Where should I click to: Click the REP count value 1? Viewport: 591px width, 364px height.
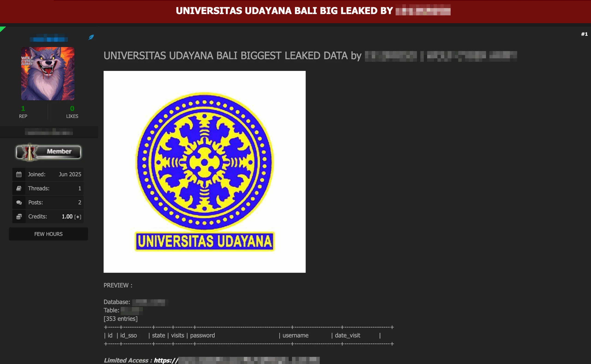23,108
